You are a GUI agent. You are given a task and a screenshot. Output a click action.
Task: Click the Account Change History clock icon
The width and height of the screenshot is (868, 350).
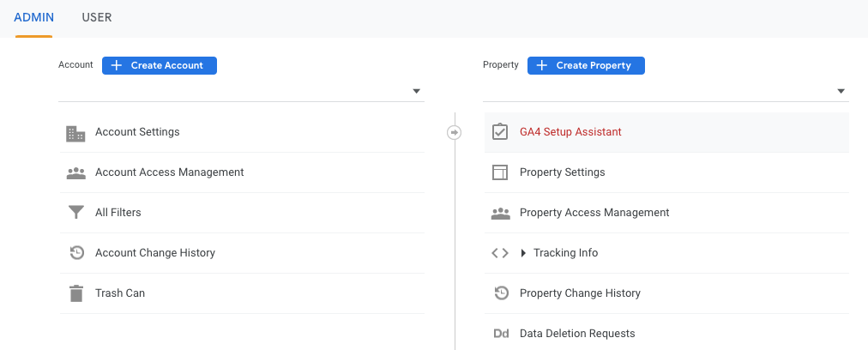(x=75, y=253)
